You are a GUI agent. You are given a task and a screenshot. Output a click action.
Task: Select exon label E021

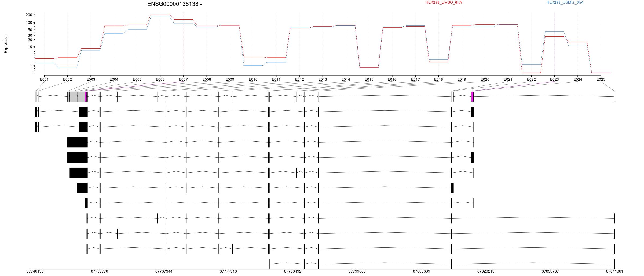tap(508, 79)
